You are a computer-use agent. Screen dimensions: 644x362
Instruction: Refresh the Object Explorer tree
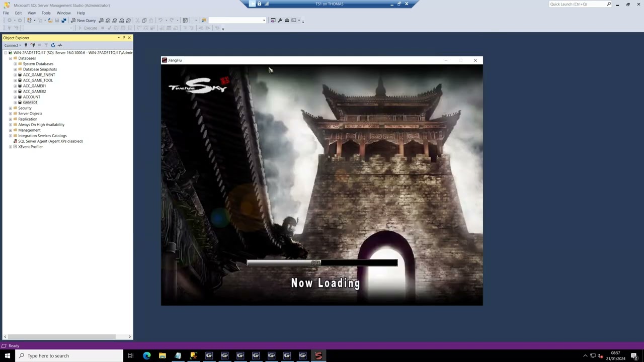pos(53,45)
